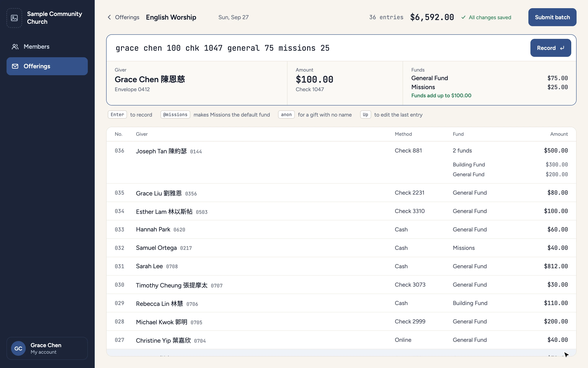Click the Building Fund $300.00 split line
588x368 pixels.
pyautogui.click(x=510, y=165)
